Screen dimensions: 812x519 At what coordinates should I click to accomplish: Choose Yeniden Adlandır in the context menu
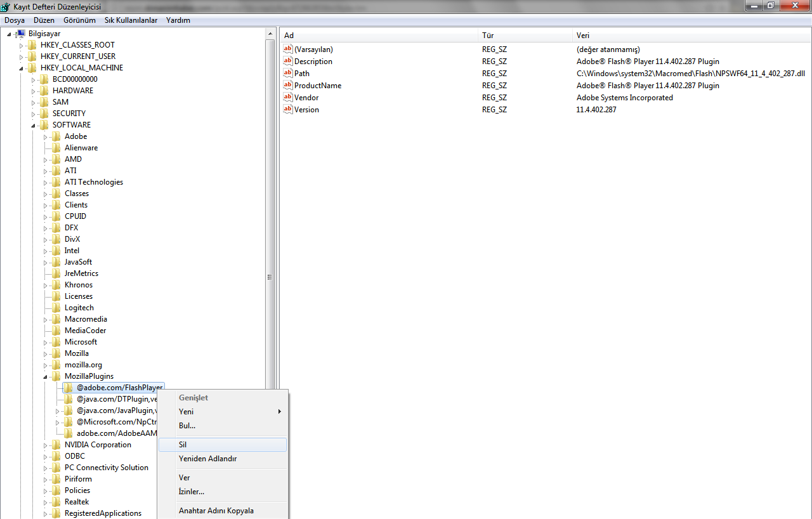click(x=223, y=459)
